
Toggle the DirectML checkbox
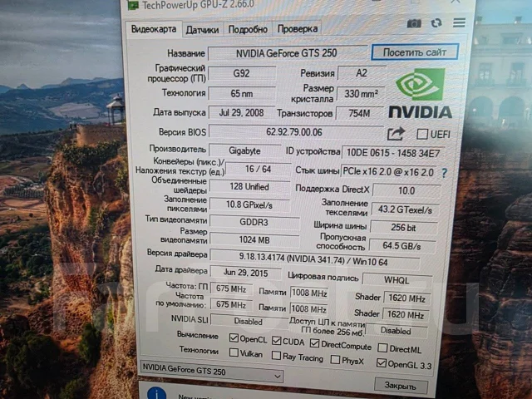point(382,347)
